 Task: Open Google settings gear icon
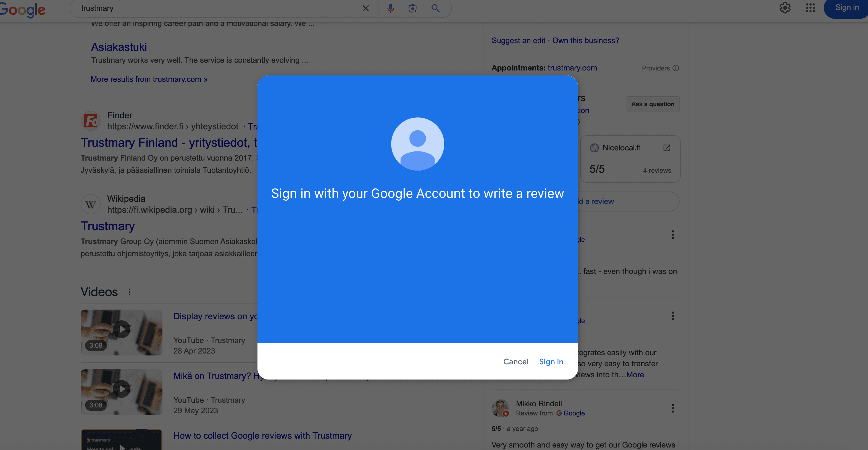[x=785, y=8]
